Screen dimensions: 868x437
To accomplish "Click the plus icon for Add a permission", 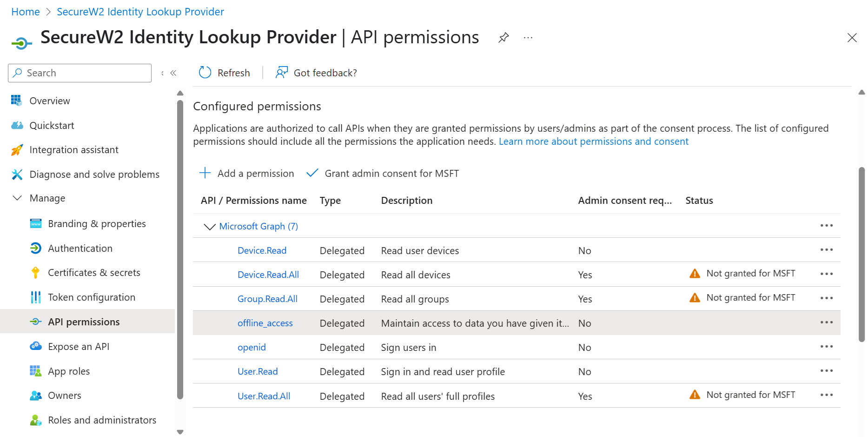I will point(205,173).
